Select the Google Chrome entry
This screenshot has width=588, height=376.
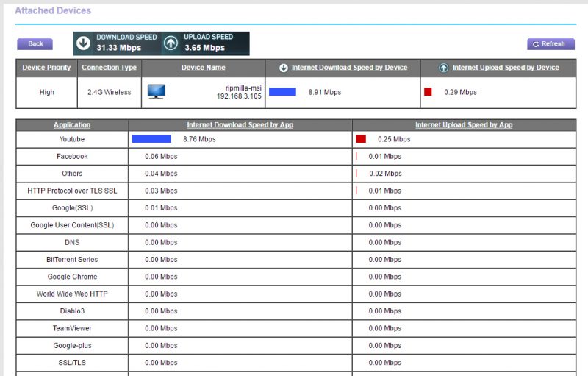pos(72,277)
